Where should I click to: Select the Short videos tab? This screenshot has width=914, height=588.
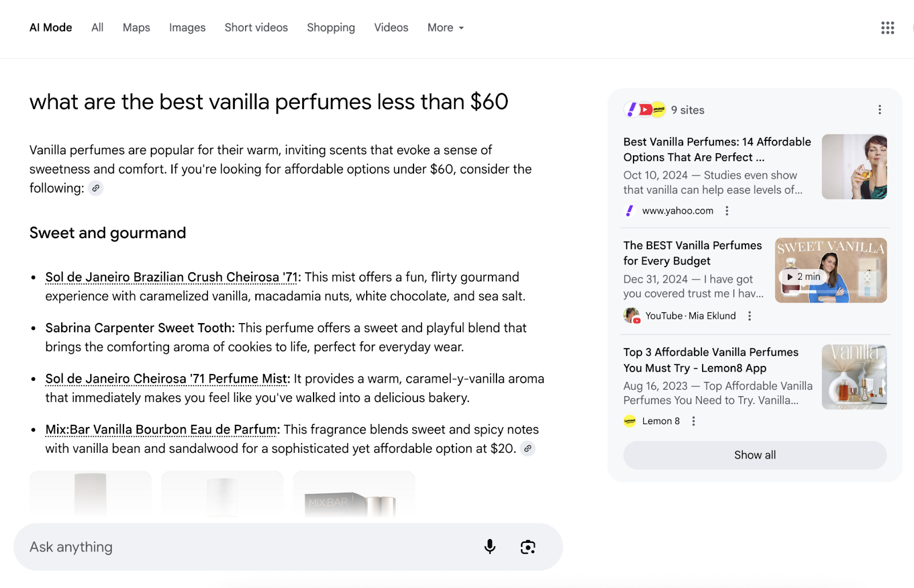pyautogui.click(x=256, y=27)
